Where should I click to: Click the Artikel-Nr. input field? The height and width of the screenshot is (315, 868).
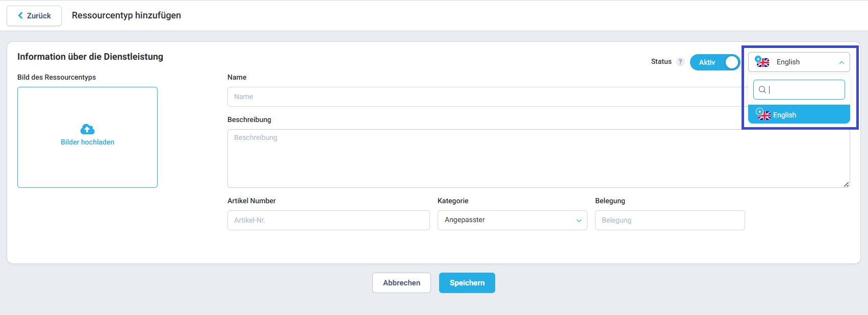coord(328,221)
